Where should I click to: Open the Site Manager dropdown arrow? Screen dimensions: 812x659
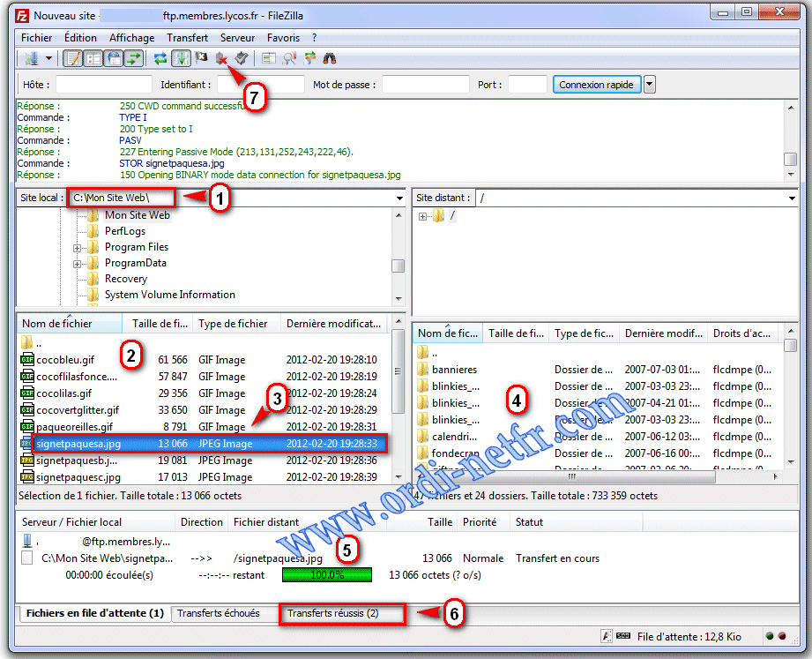[48, 58]
